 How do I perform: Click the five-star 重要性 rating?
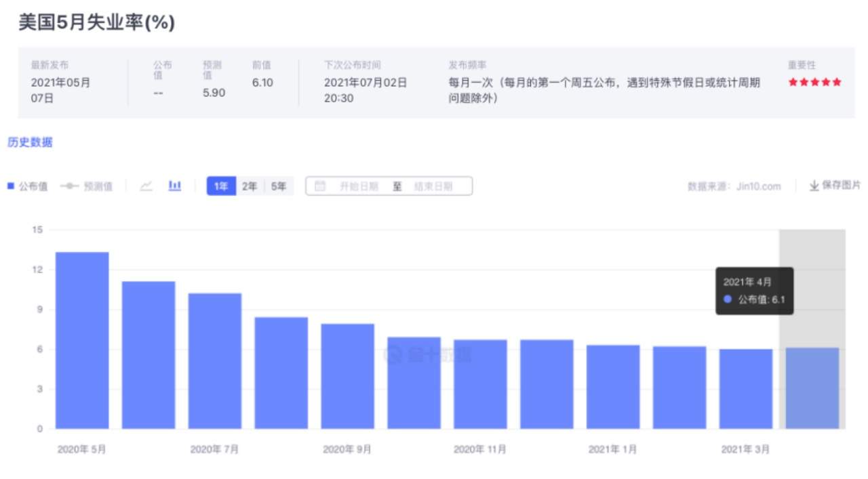814,82
